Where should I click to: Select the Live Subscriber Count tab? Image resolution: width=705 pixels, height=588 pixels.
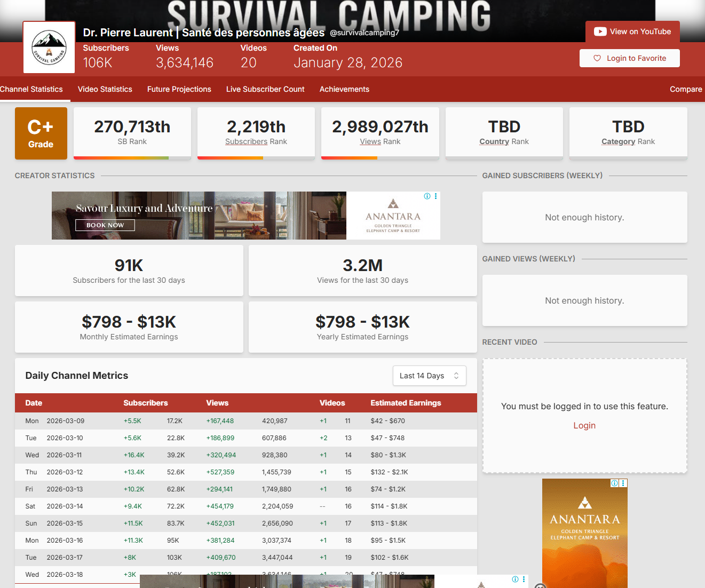(x=265, y=89)
